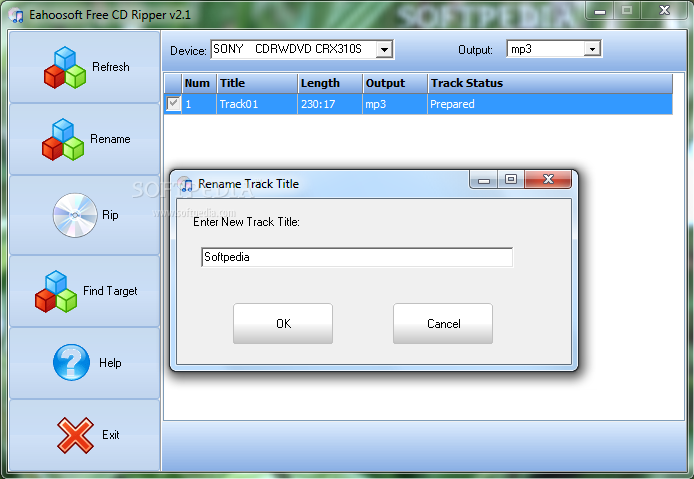This screenshot has height=479, width=694.
Task: Open Help via blue question mark icon
Action: tap(71, 363)
